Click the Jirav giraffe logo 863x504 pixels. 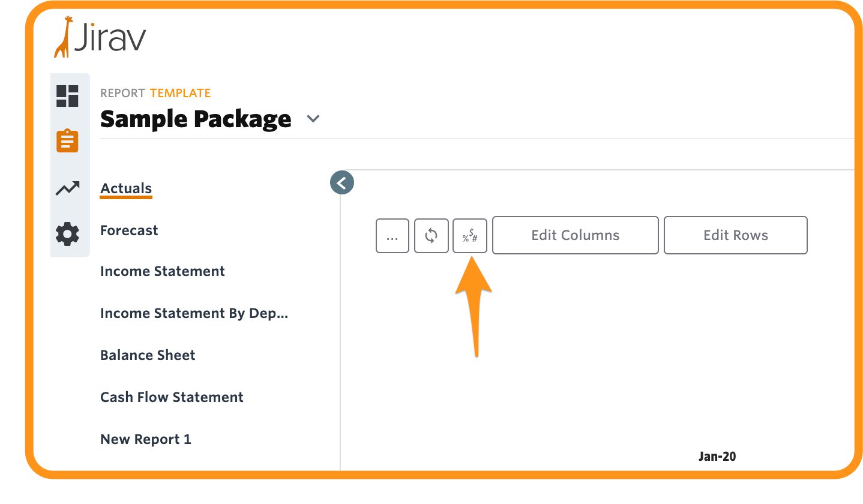click(x=100, y=37)
